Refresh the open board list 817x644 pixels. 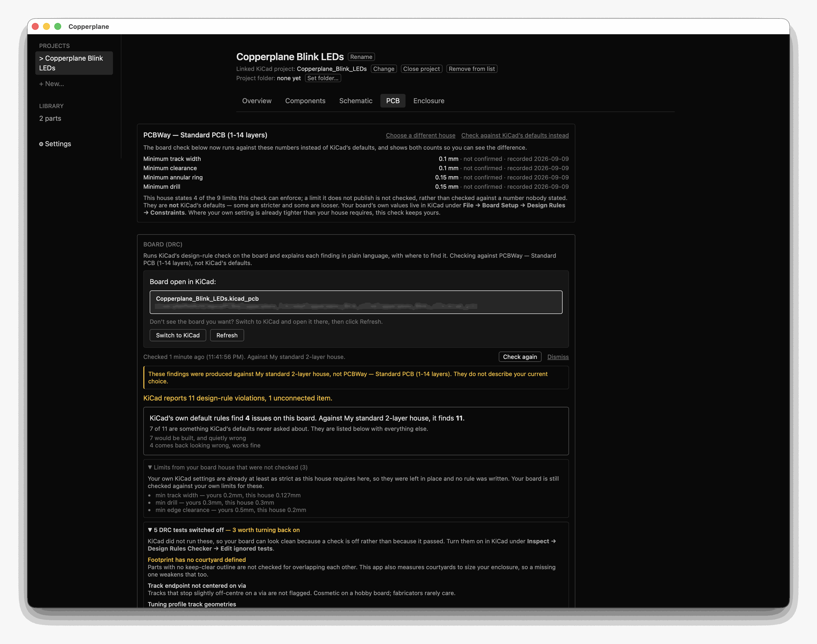(x=227, y=335)
